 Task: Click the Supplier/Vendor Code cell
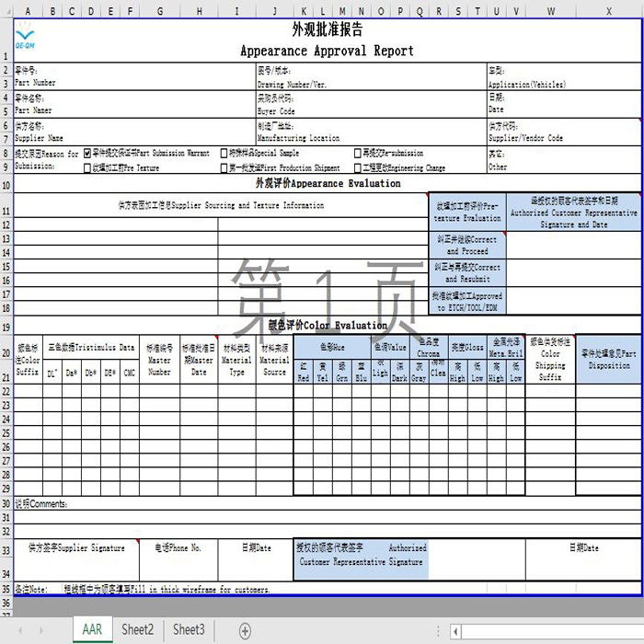(x=564, y=132)
